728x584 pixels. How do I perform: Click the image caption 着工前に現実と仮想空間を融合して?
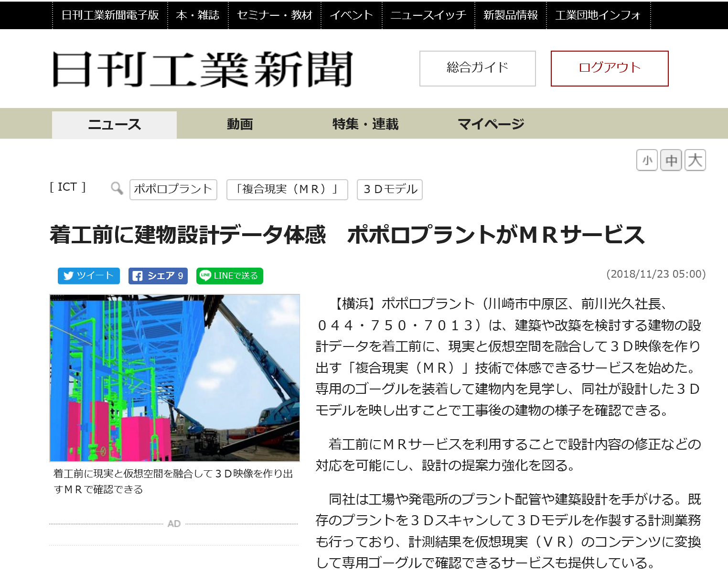click(173, 481)
